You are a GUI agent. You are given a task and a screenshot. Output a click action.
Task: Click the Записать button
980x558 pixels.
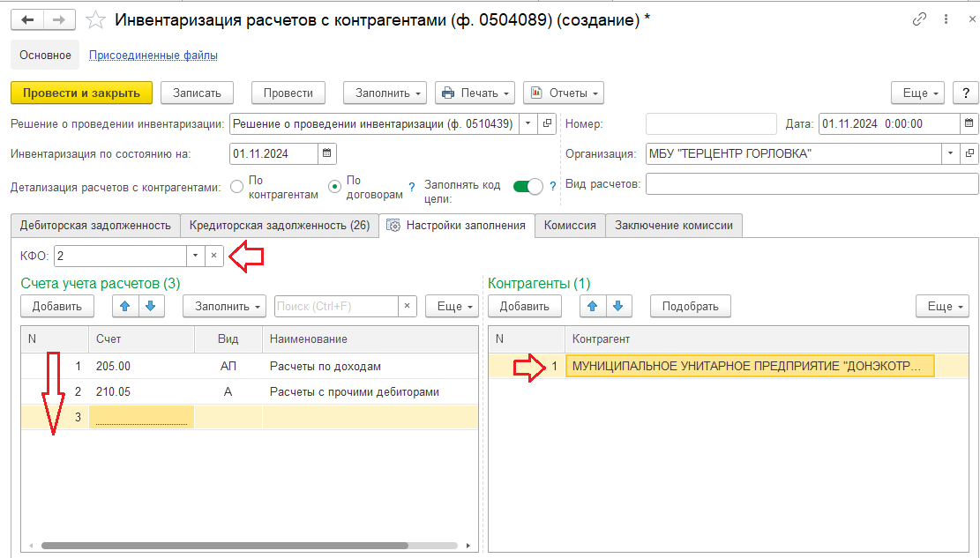(197, 93)
